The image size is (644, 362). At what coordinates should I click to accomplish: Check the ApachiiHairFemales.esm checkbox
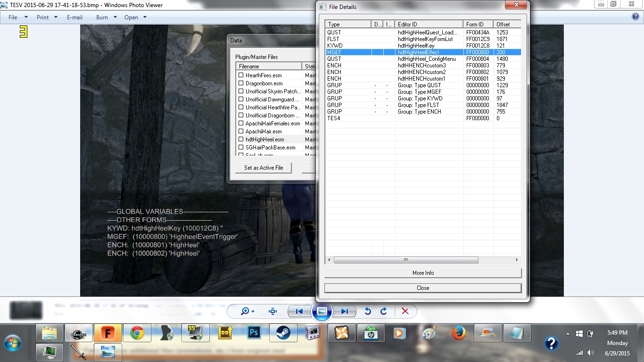241,123
